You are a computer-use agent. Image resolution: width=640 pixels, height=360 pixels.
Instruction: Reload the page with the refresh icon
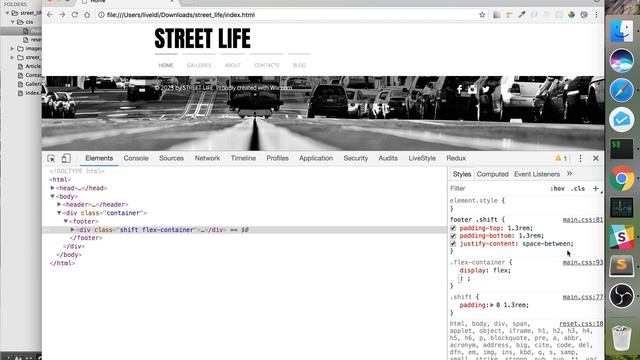[x=75, y=15]
